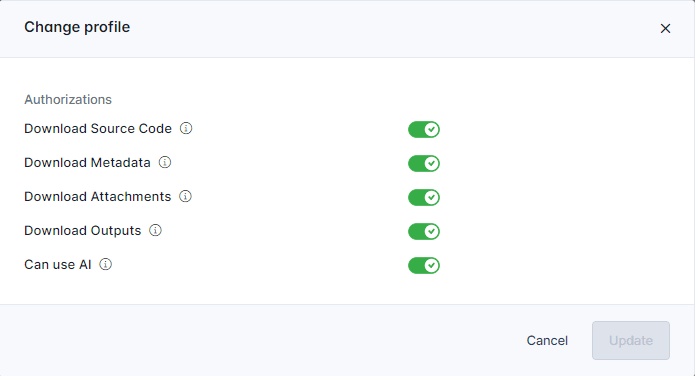Disable the Download Source Code toggle

424,129
